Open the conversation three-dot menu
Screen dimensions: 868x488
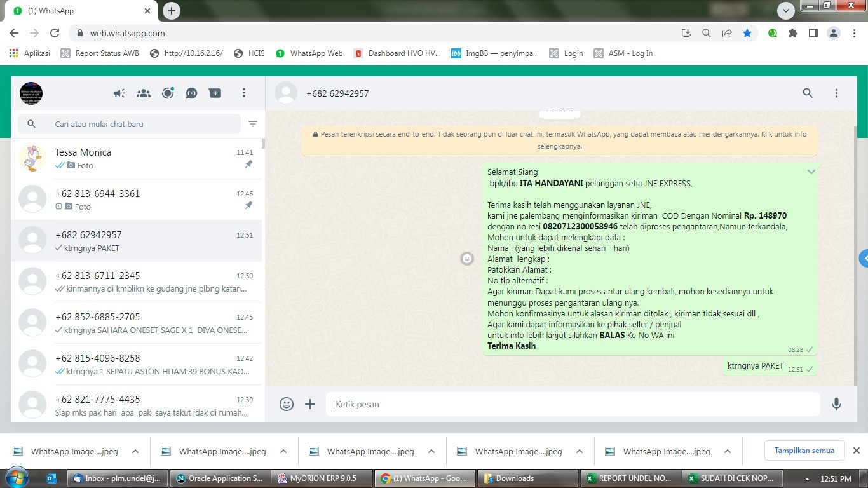click(836, 93)
